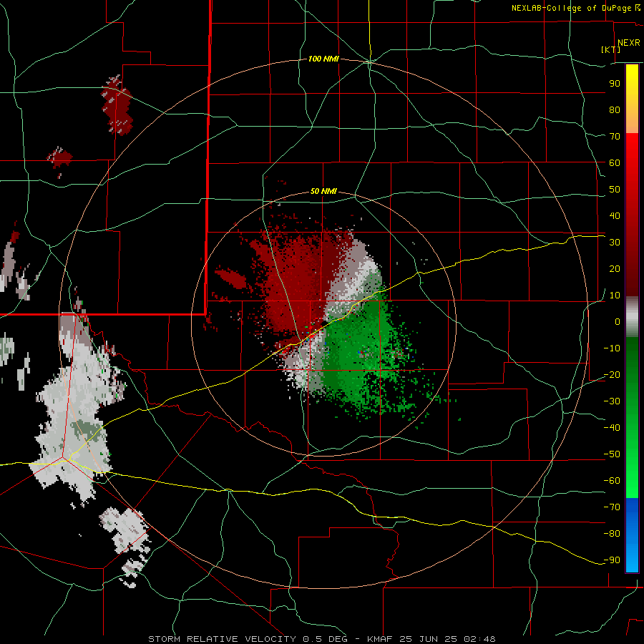Click the -20 value on velocity scale
Screen dimensions: 644x644
[612, 375]
